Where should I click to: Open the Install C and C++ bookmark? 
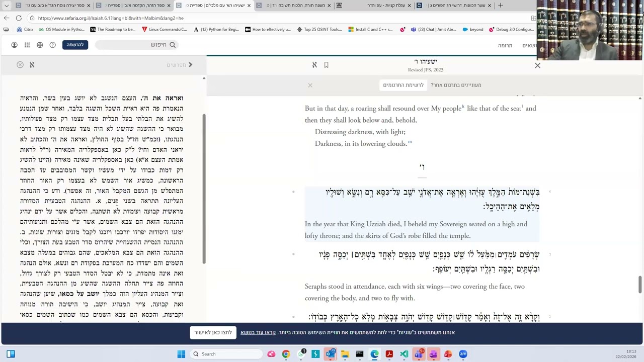pos(370,30)
